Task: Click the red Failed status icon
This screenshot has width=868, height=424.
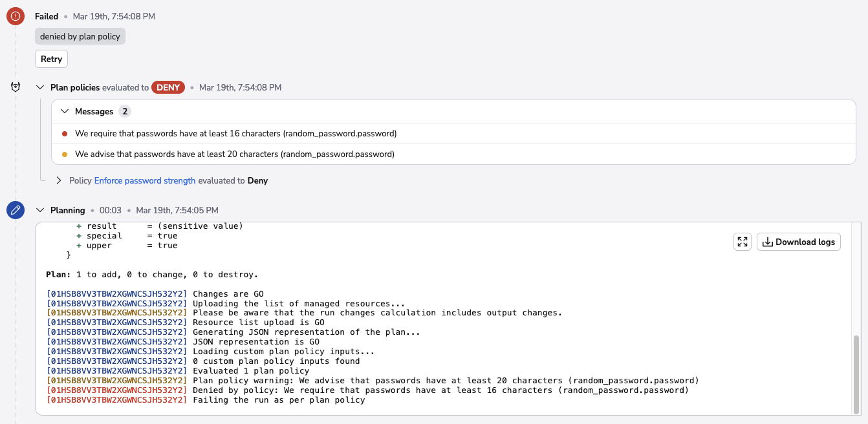Action: pos(16,16)
